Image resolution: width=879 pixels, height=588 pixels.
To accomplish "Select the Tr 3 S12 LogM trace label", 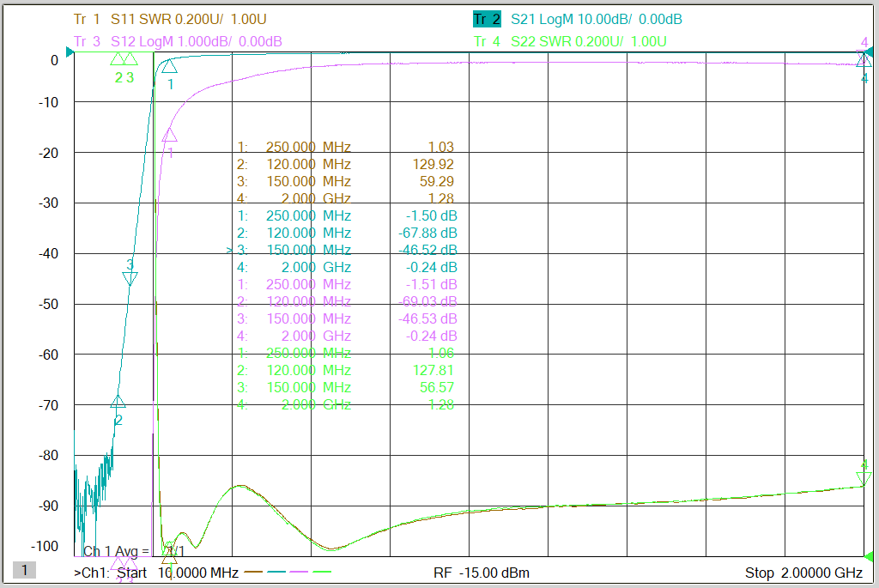I will pyautogui.click(x=178, y=41).
